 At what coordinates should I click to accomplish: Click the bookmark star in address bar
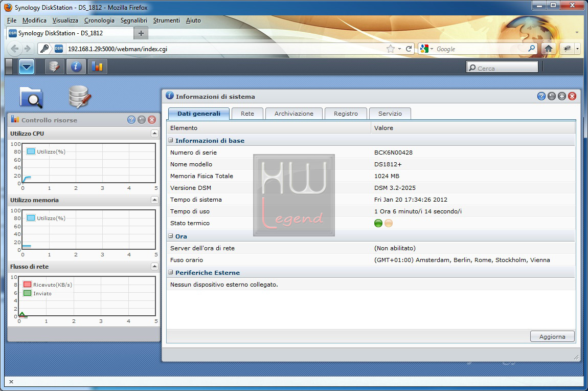[390, 49]
